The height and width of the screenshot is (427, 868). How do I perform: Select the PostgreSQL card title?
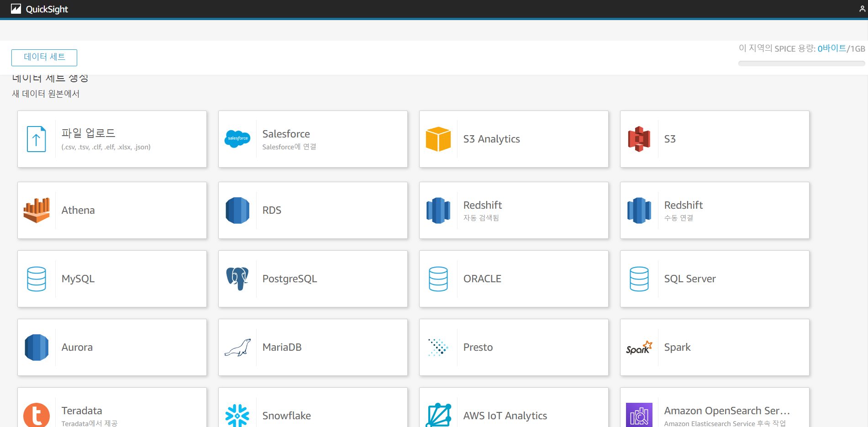point(289,279)
